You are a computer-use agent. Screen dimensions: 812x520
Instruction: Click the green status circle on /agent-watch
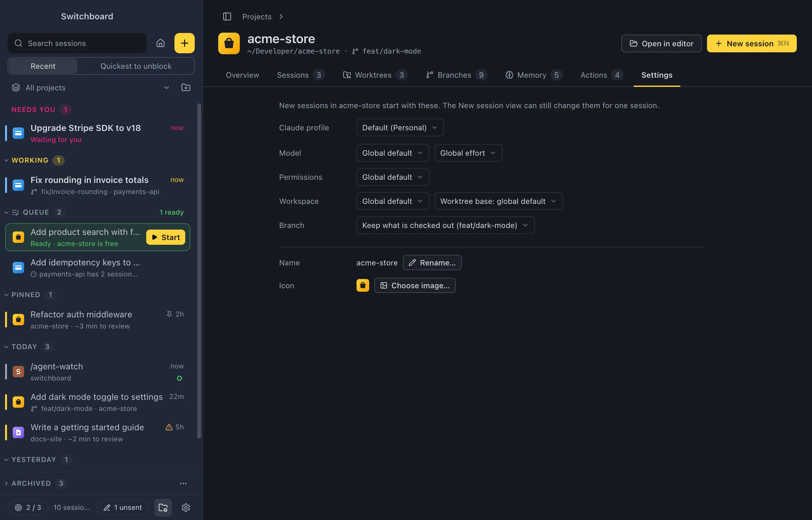(x=180, y=378)
